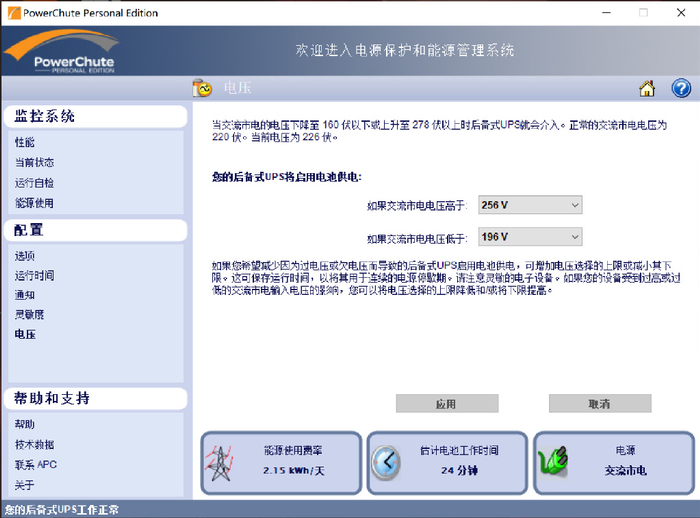The image size is (700, 518).
Task: Click the 24 分钟 runtime value
Action: point(459,470)
